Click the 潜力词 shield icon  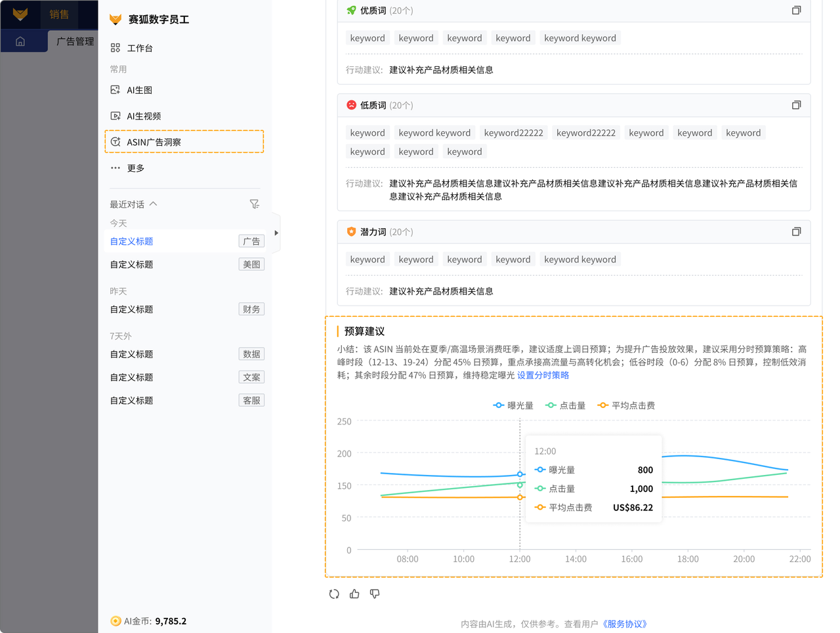pos(351,232)
